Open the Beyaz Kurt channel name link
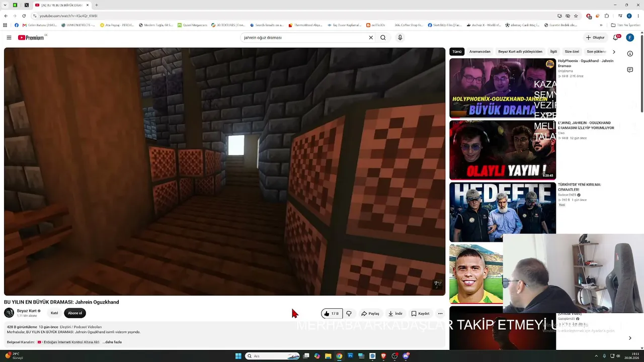 click(27, 311)
